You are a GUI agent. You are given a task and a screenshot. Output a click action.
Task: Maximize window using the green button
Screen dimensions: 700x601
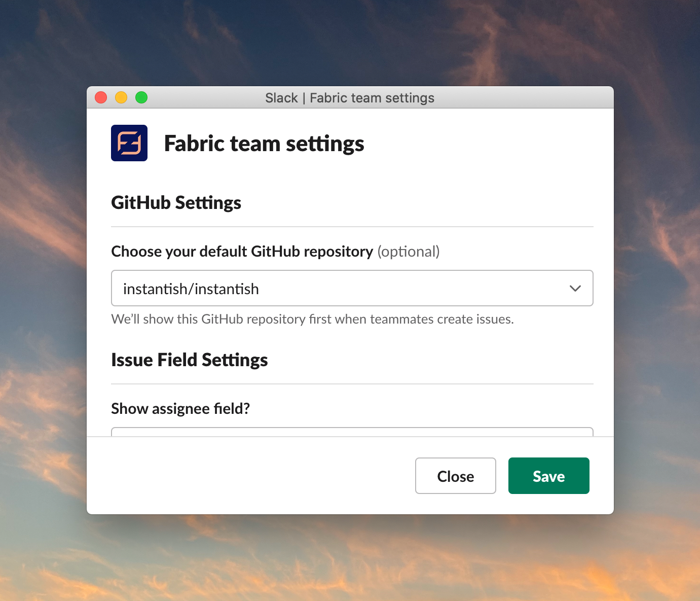click(141, 97)
